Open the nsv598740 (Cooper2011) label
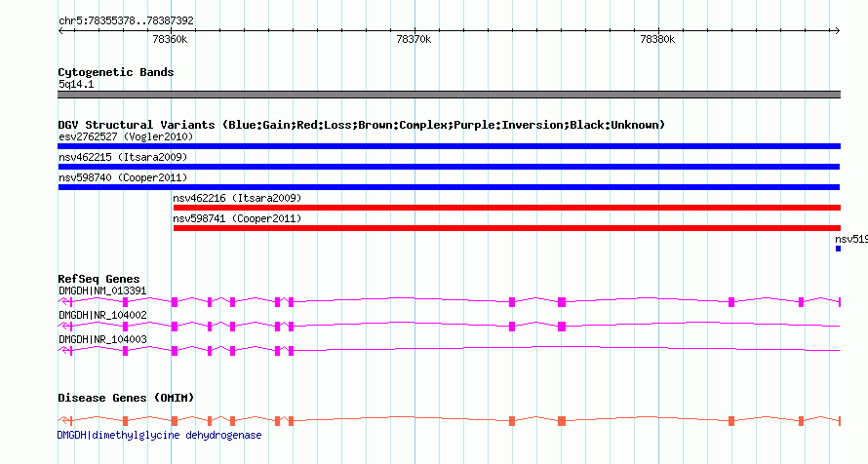The height and width of the screenshot is (464, 868). [x=123, y=177]
